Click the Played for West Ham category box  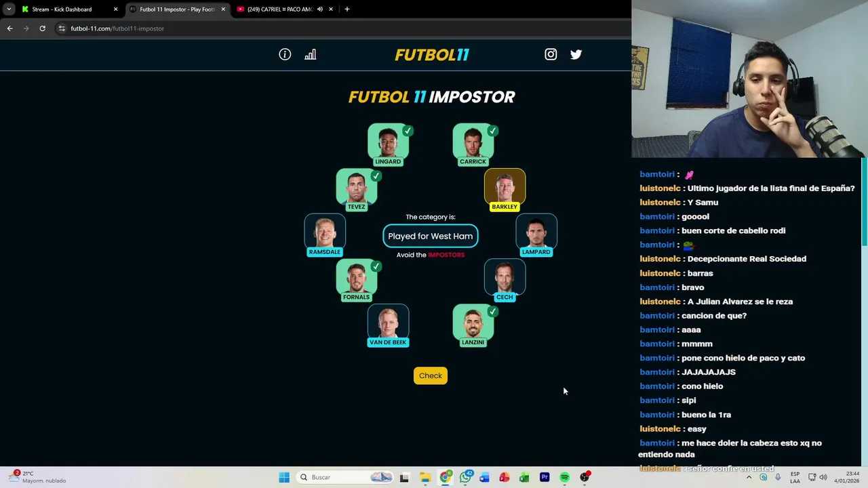point(431,236)
